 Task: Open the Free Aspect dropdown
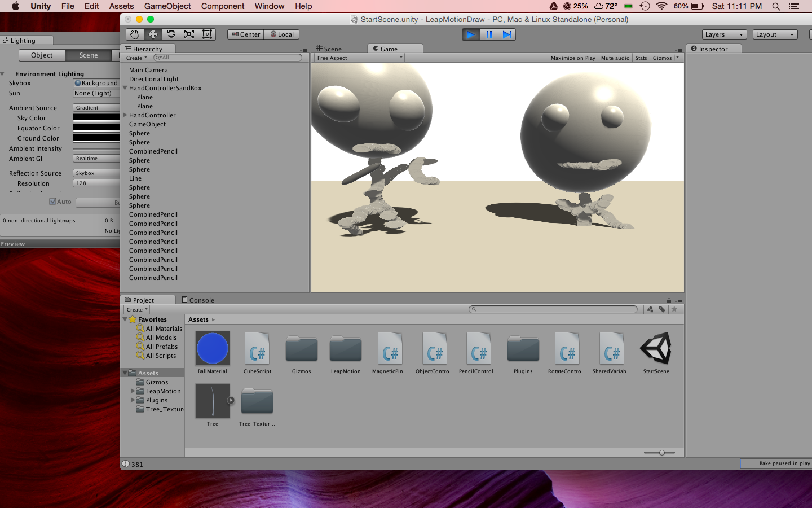coord(359,58)
